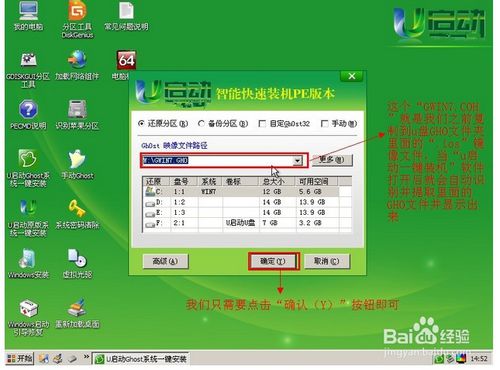Expand the Ghost 映像文件路径 dropdown arrow

[297, 161]
